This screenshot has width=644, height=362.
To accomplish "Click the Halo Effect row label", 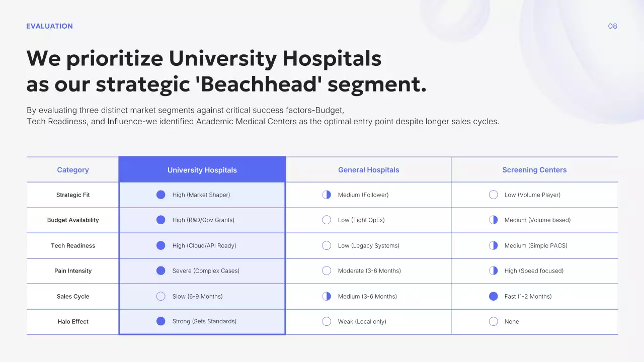I will pos(73,321).
